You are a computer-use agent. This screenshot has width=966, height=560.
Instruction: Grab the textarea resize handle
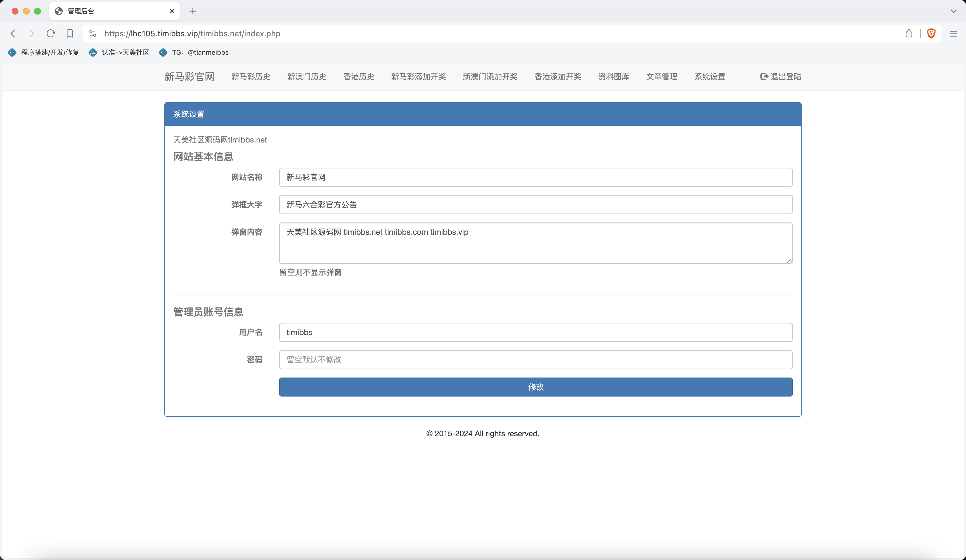coord(789,261)
